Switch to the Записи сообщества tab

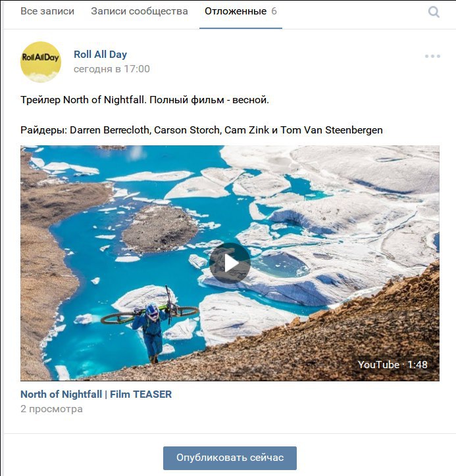(x=139, y=11)
